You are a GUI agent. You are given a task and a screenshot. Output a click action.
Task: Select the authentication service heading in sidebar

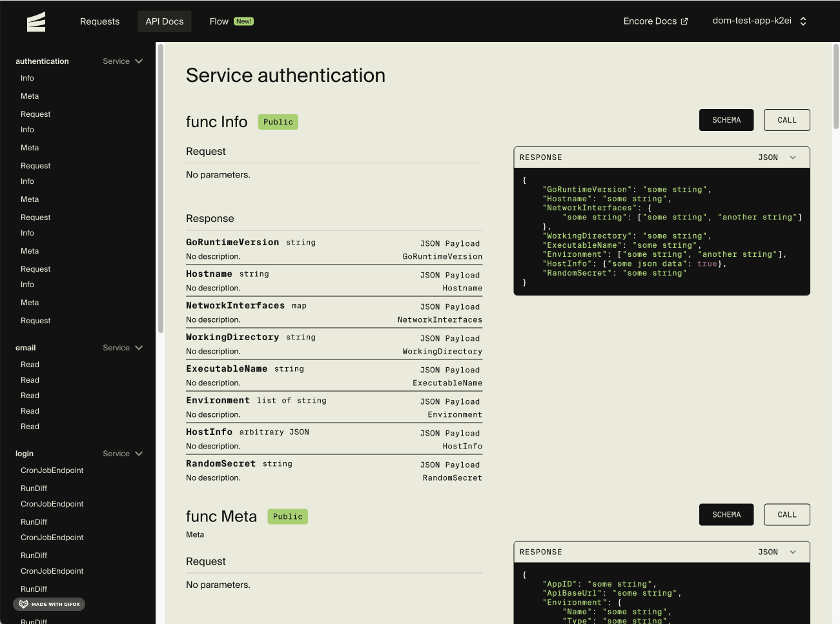[42, 61]
